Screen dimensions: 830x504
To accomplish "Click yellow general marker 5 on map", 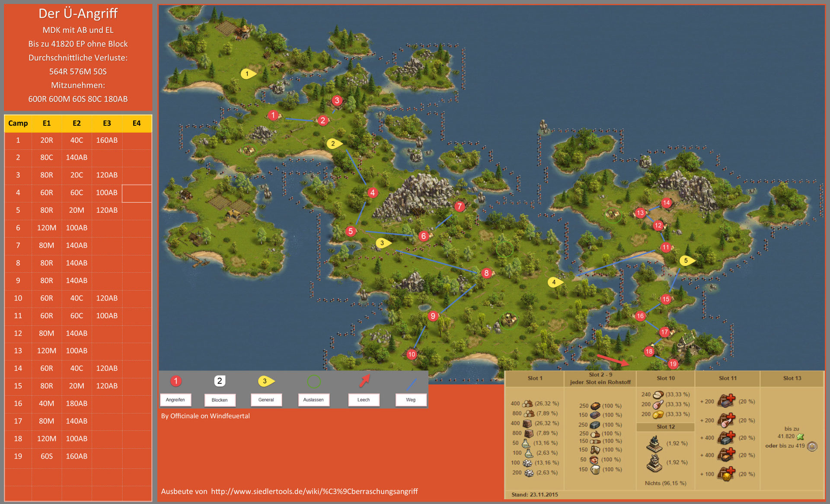I will point(686,261).
